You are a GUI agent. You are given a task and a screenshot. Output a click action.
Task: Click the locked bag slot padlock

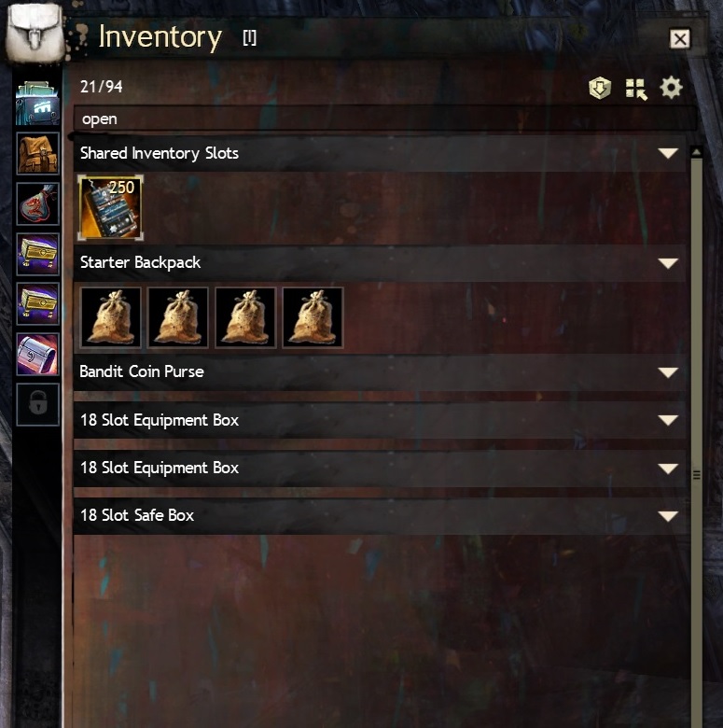point(37,404)
